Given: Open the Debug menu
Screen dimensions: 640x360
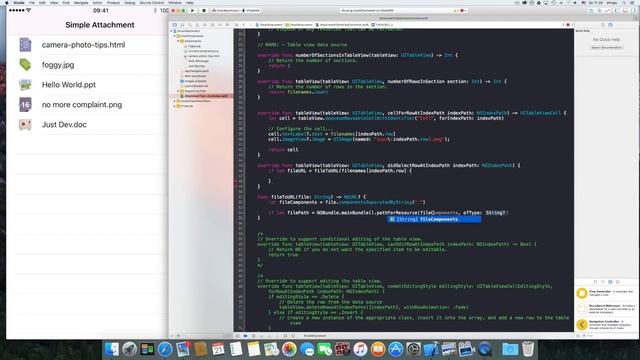Looking at the screenshot, I should click(129, 2).
